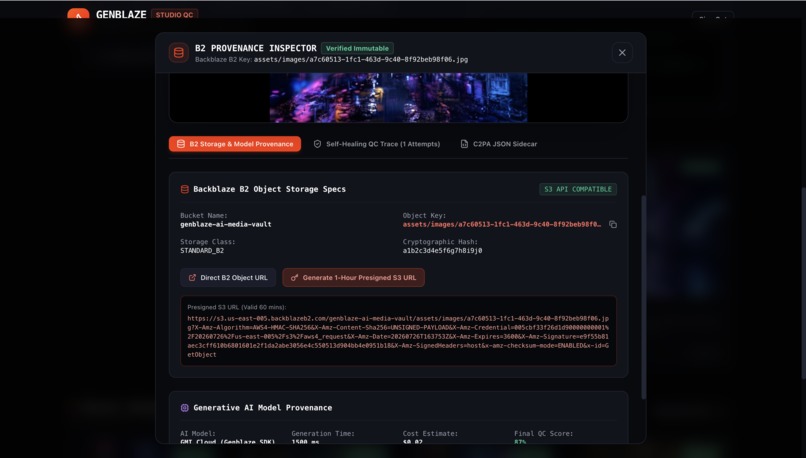Switch to Self-Healing QC Trace tab
806x458 pixels.
[377, 144]
